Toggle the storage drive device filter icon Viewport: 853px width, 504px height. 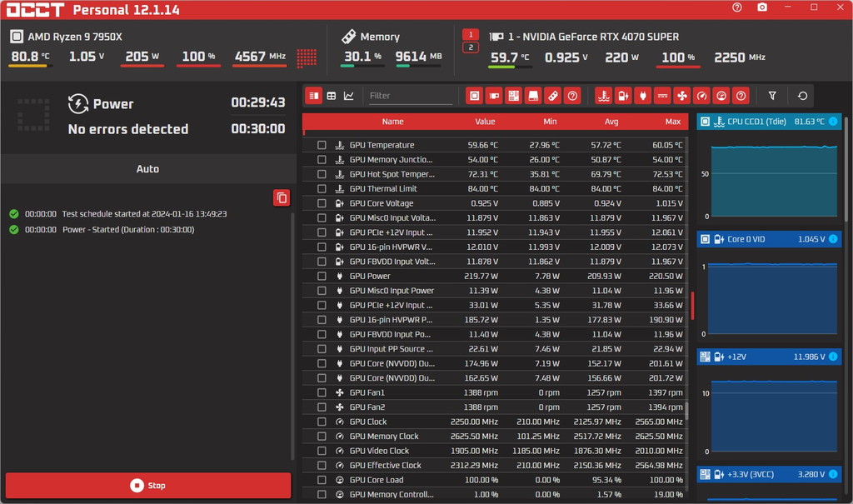(533, 96)
